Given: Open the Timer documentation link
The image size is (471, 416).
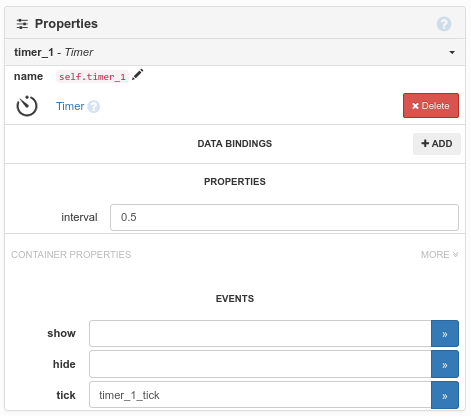Looking at the screenshot, I should pos(70,106).
